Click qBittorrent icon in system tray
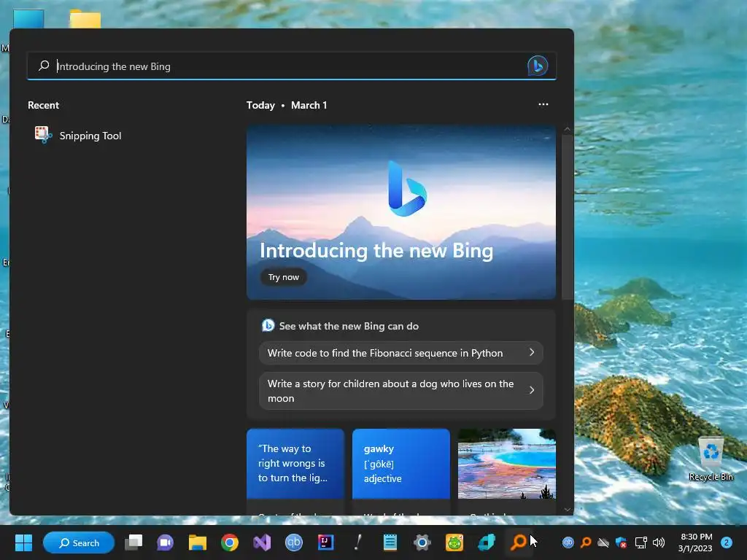Image resolution: width=747 pixels, height=560 pixels. pyautogui.click(x=568, y=542)
